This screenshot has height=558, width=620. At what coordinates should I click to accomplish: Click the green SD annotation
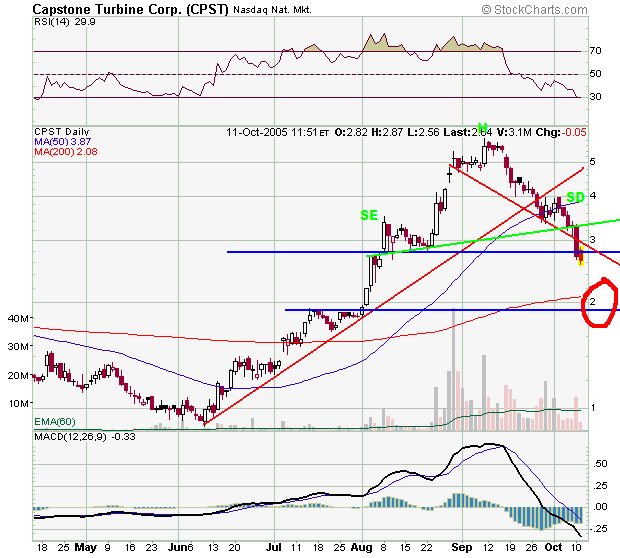pyautogui.click(x=575, y=197)
